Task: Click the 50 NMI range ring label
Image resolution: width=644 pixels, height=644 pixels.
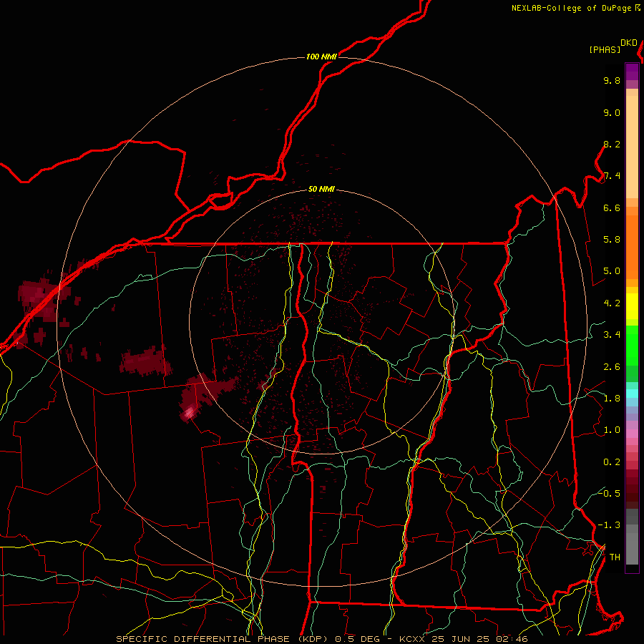Action: [321, 189]
